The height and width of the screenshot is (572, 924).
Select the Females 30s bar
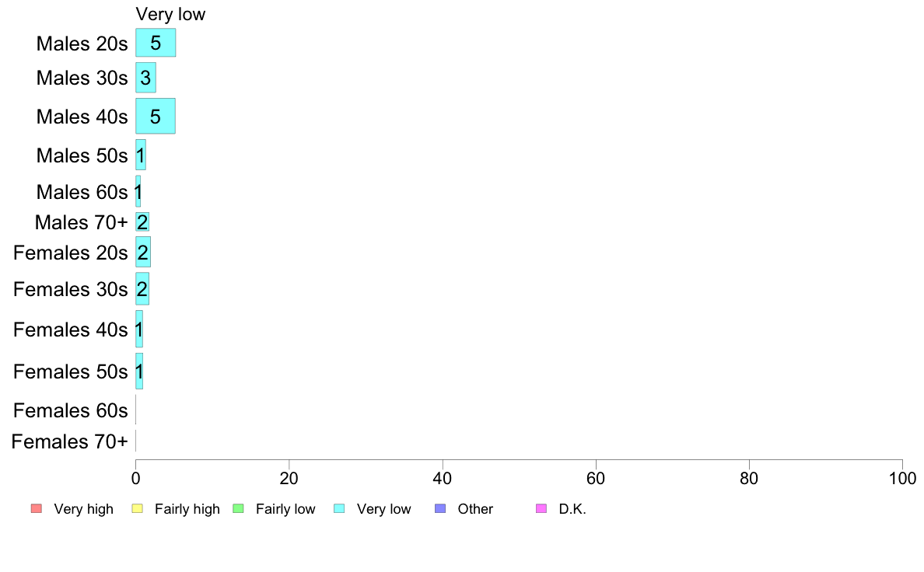pyautogui.click(x=142, y=289)
